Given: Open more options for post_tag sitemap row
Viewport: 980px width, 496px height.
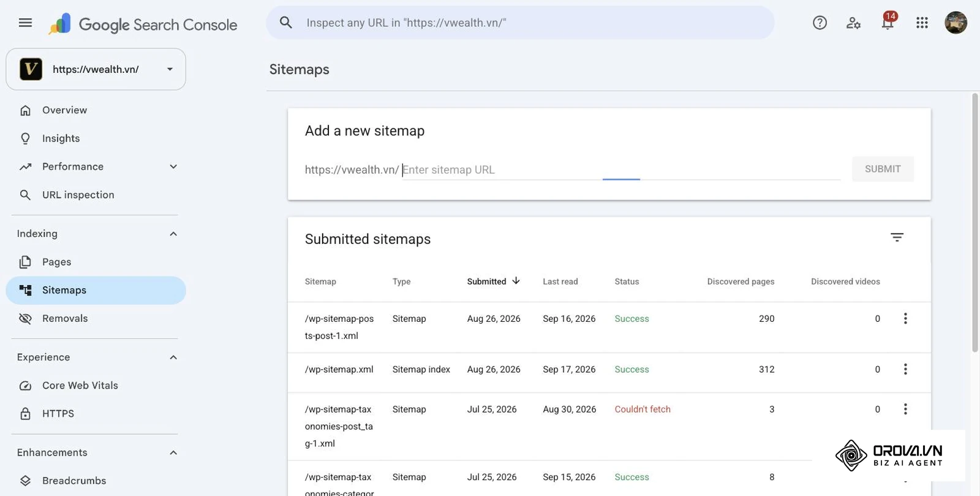Looking at the screenshot, I should [x=905, y=409].
